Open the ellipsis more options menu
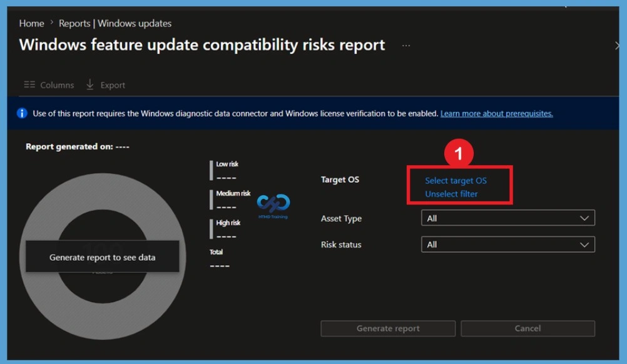Image resolution: width=627 pixels, height=364 pixels. click(406, 46)
